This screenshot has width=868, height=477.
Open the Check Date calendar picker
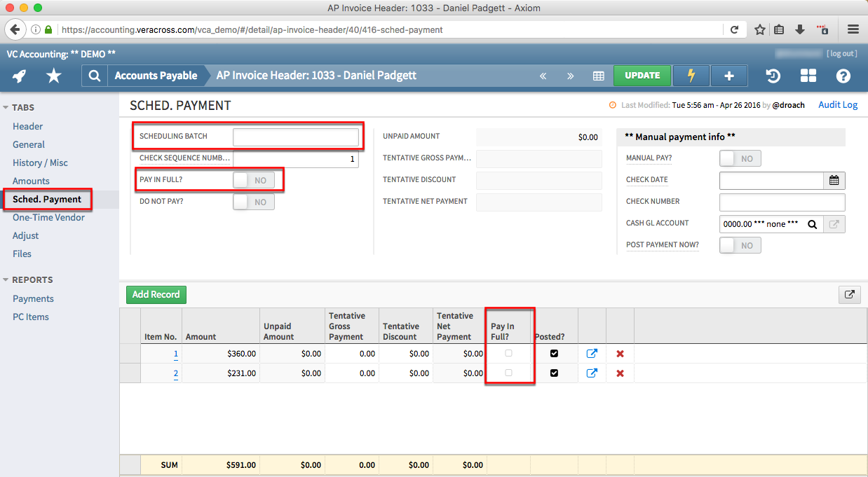pos(834,180)
